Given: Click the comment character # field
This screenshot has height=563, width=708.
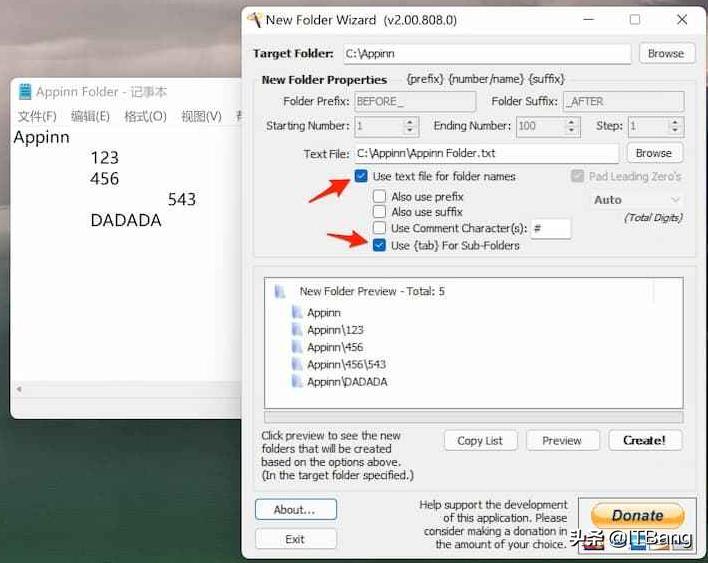Looking at the screenshot, I should pyautogui.click(x=550, y=228).
